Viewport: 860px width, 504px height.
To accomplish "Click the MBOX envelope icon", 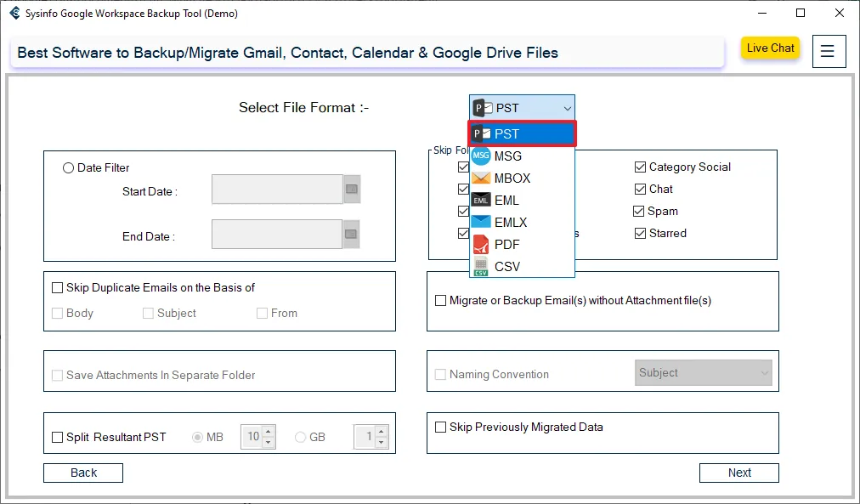I will coord(481,178).
